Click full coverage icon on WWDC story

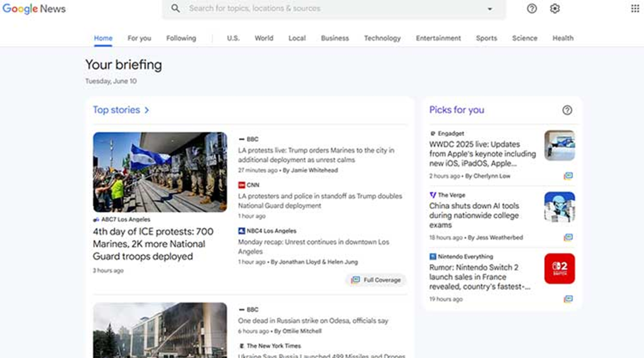click(568, 176)
